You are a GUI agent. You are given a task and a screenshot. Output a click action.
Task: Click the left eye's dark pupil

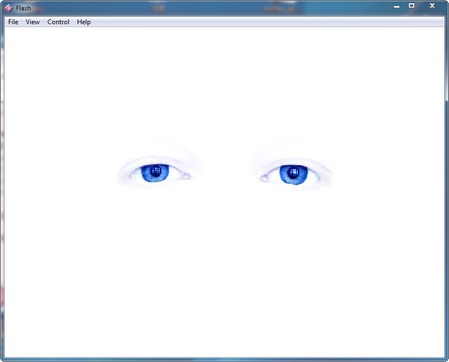(x=155, y=171)
